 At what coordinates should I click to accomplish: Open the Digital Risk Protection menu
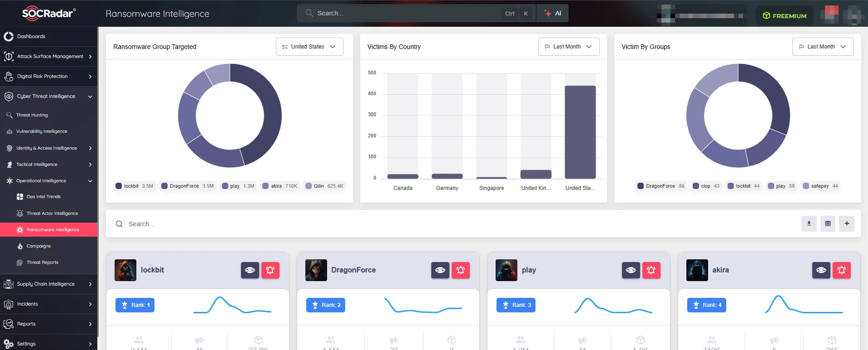tap(48, 76)
